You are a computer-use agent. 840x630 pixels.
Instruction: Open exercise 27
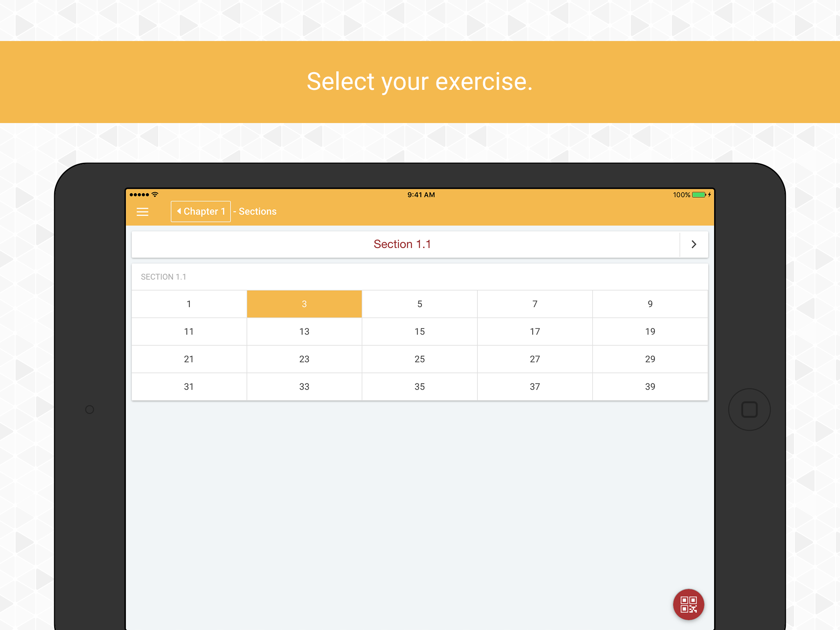tap(534, 359)
